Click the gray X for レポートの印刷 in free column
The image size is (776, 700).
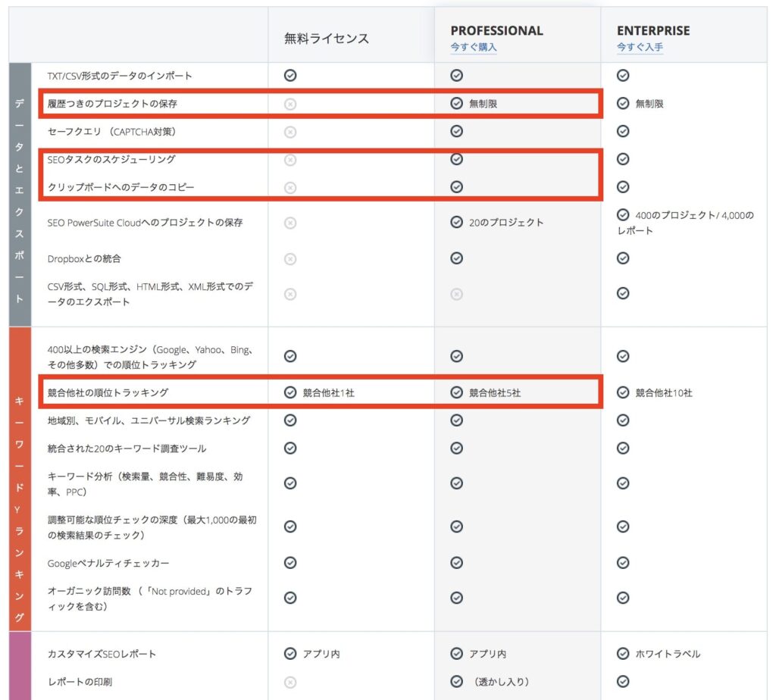coord(290,682)
